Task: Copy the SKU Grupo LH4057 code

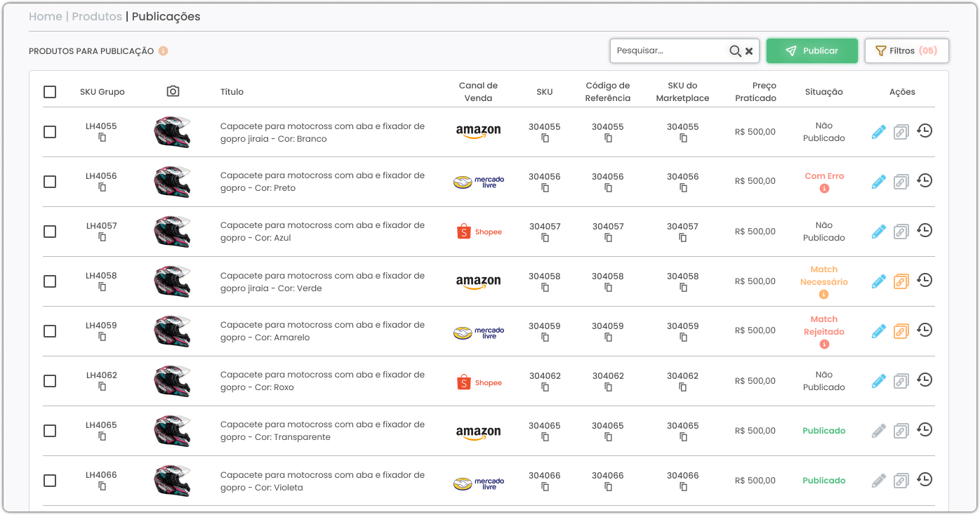Action: (102, 237)
